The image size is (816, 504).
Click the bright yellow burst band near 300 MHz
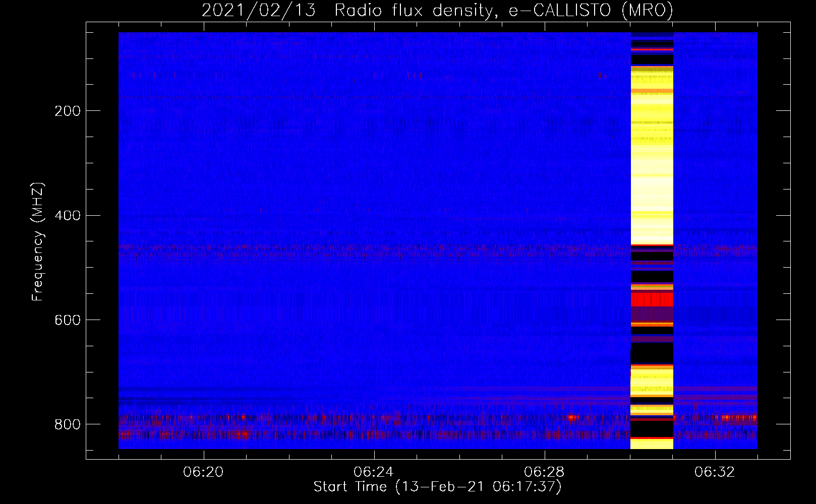[x=652, y=155]
